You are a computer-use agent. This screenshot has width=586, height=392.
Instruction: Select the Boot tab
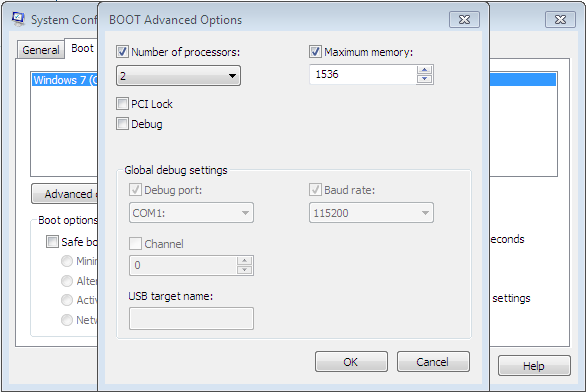[x=82, y=48]
